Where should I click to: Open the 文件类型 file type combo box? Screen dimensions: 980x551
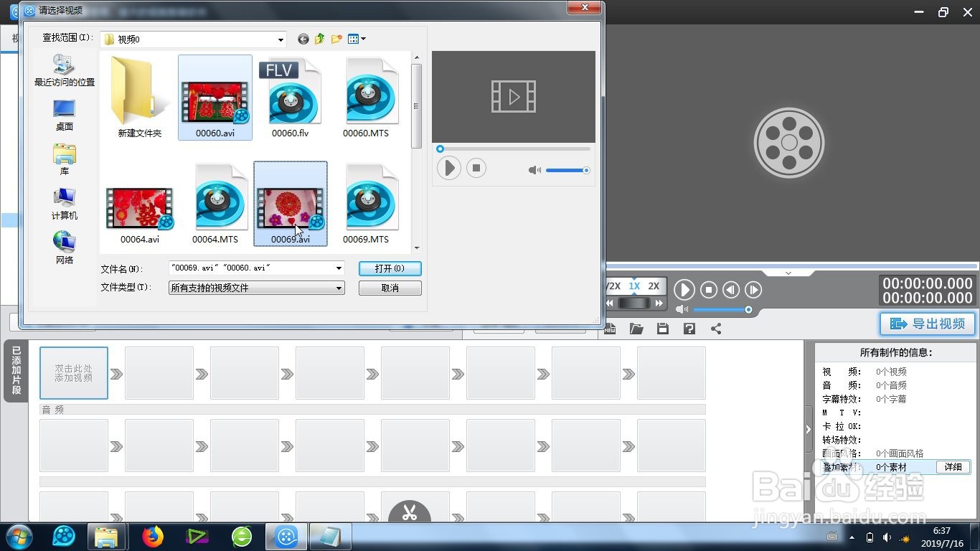tap(257, 288)
